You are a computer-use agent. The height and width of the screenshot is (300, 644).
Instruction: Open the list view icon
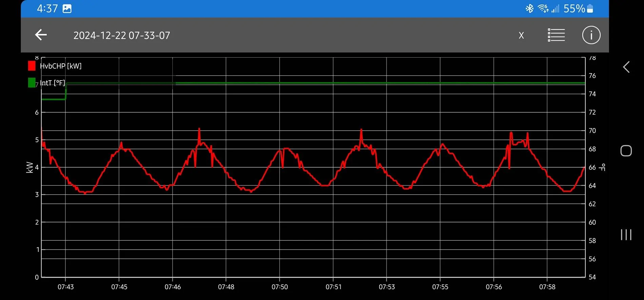556,35
